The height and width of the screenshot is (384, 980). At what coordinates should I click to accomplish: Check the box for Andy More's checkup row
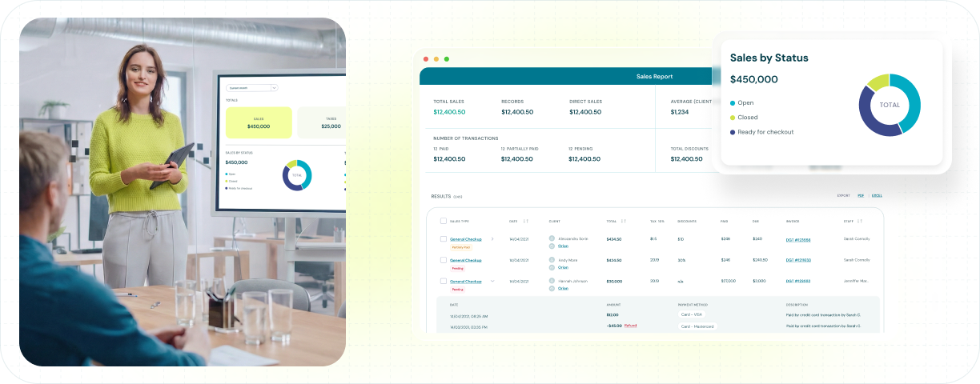coord(444,260)
